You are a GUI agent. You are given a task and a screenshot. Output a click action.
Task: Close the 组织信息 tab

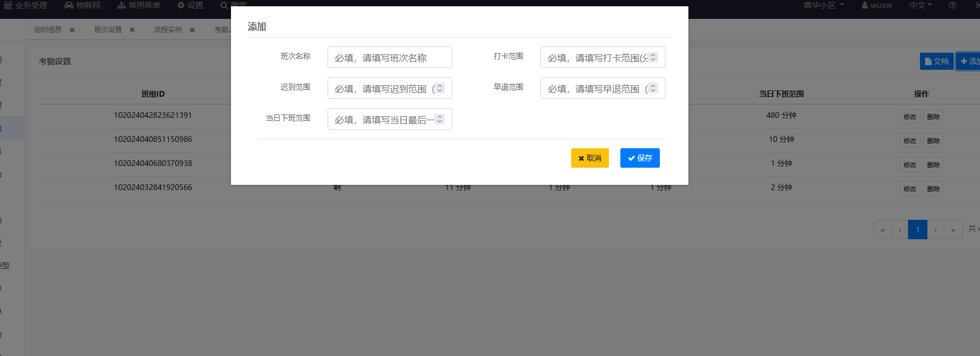(x=72, y=30)
